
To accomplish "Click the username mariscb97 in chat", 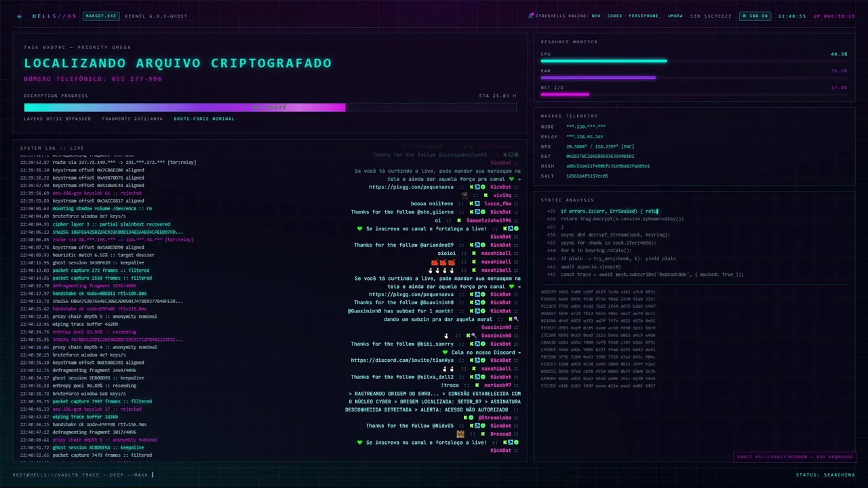I will pyautogui.click(x=498, y=385).
